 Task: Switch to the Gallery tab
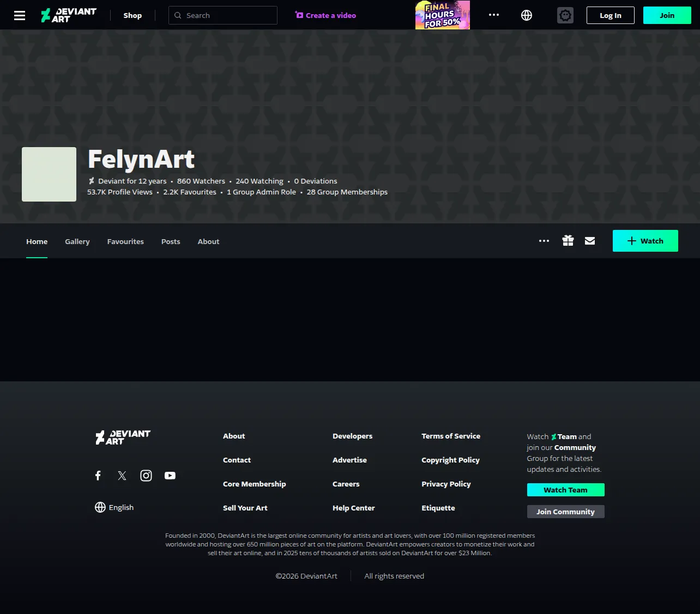click(x=77, y=241)
